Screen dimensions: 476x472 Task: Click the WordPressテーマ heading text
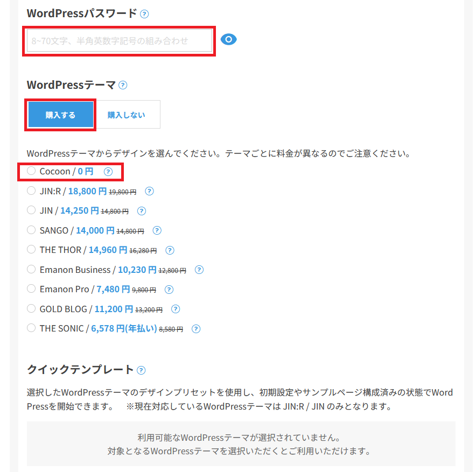71,85
